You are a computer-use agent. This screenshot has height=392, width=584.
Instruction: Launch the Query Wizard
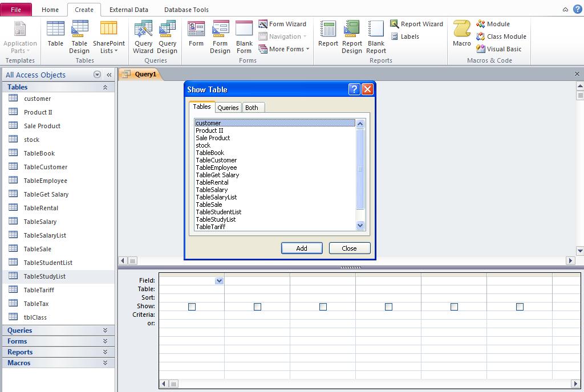(143, 37)
